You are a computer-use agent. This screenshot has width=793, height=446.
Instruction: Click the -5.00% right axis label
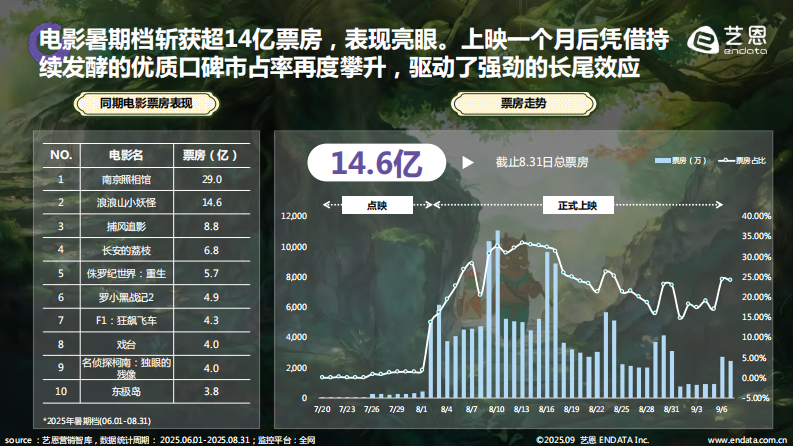pyautogui.click(x=757, y=398)
